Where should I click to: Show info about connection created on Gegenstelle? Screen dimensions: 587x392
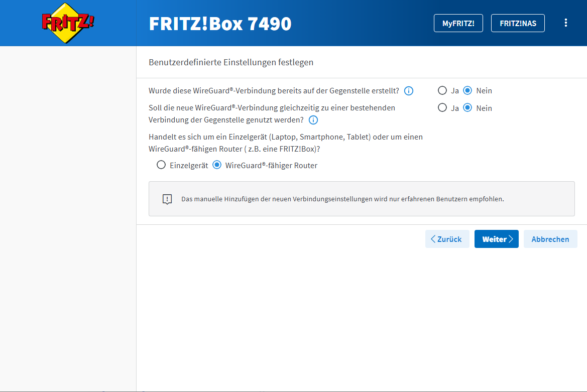point(409,91)
